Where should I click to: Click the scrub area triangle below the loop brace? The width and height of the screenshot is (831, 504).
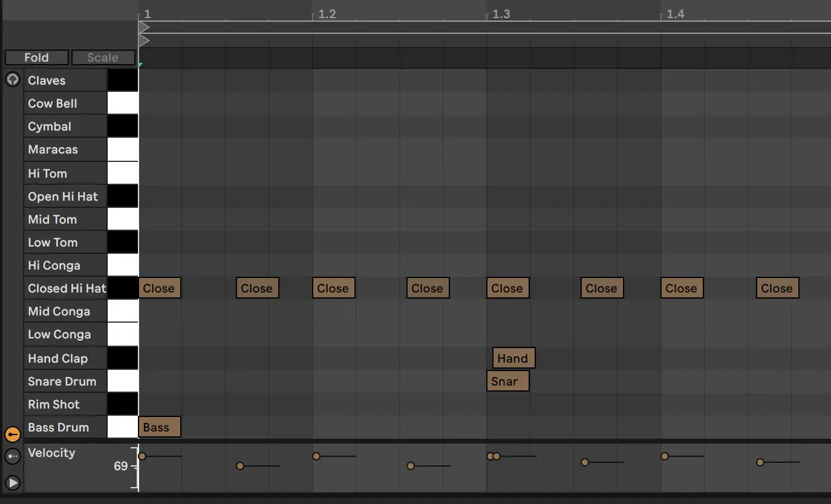pyautogui.click(x=143, y=40)
